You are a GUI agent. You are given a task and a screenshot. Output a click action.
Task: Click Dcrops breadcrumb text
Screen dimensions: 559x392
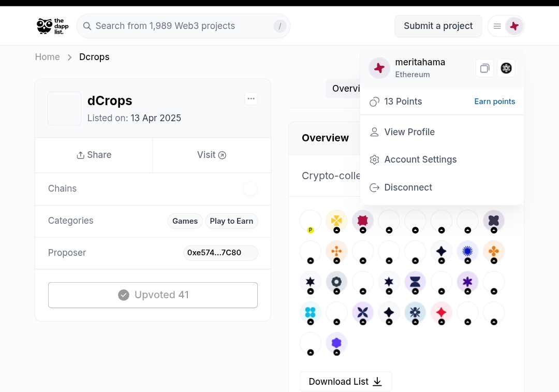pyautogui.click(x=94, y=57)
